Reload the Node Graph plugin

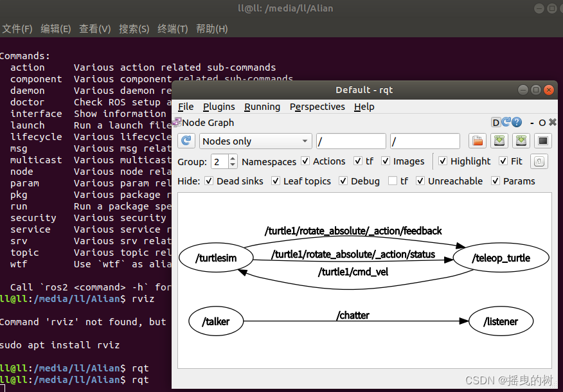coord(506,122)
